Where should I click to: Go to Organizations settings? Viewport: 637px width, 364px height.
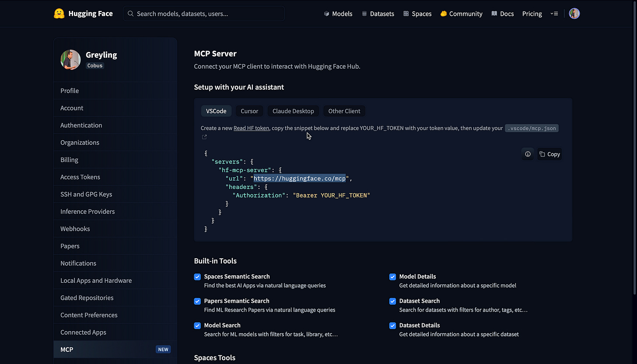tap(115, 142)
